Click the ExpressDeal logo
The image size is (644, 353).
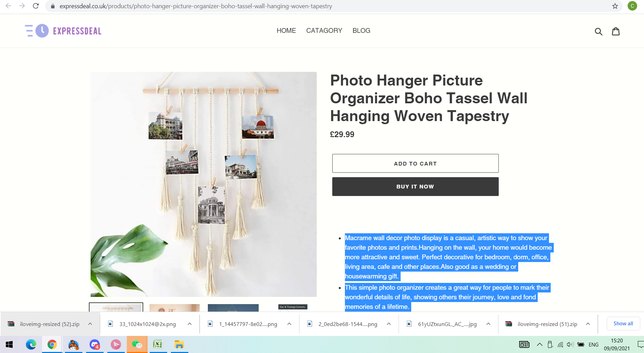pyautogui.click(x=63, y=31)
